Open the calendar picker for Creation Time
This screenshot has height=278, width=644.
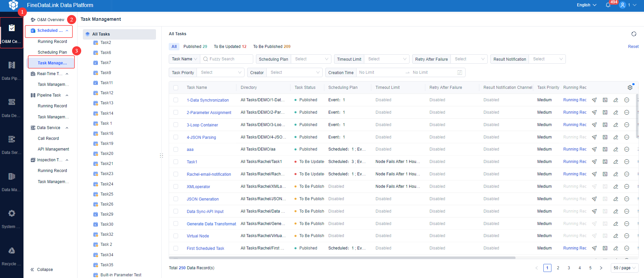point(460,72)
